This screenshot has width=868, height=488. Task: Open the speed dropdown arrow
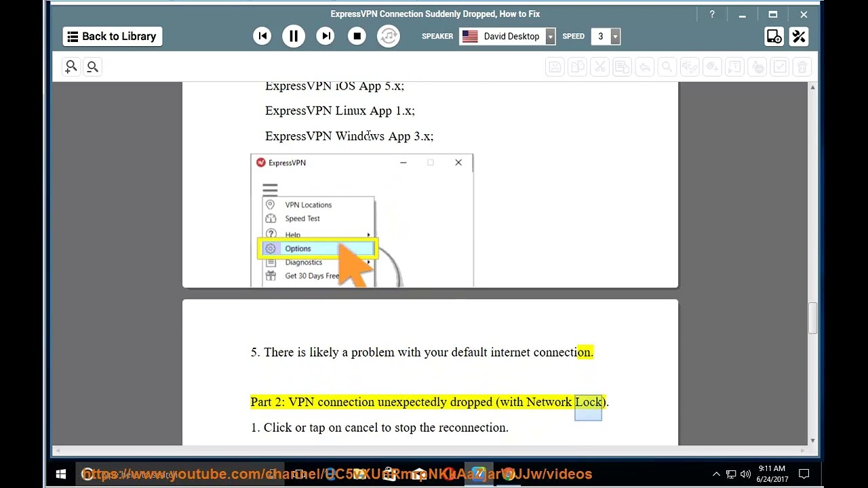tap(615, 37)
